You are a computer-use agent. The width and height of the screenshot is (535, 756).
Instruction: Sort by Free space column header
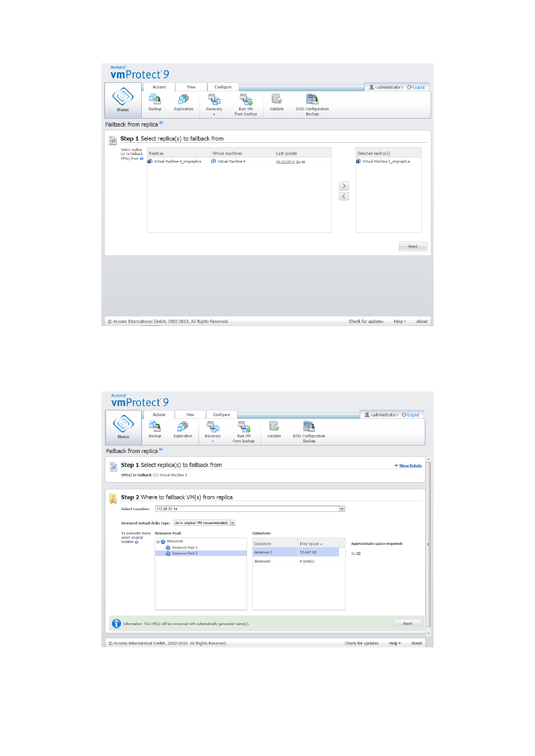click(x=318, y=544)
